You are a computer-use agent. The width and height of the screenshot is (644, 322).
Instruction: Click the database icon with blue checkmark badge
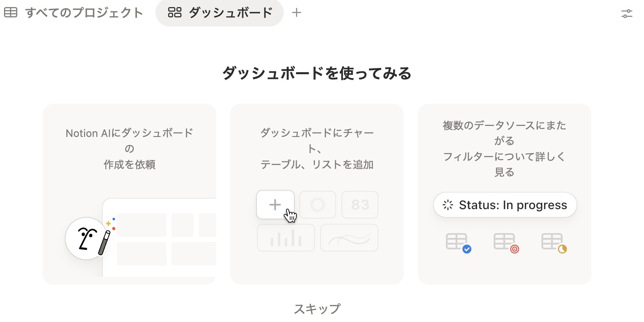pos(457,241)
